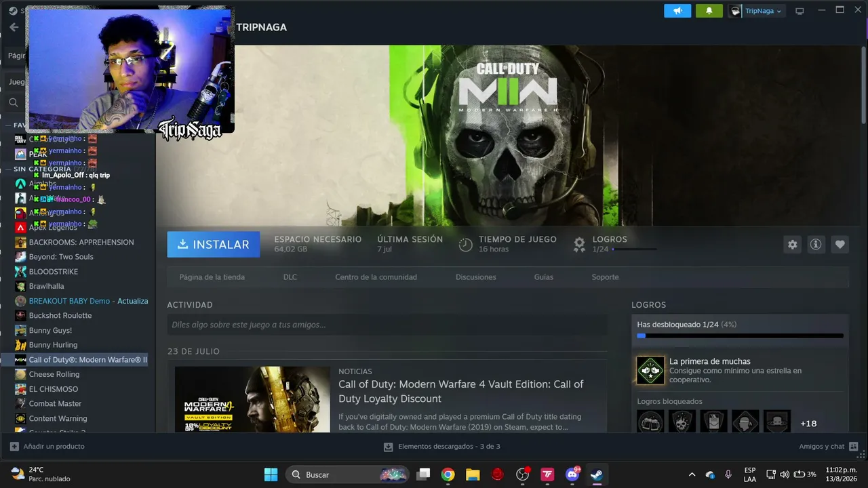Image resolution: width=868 pixels, height=488 pixels.
Task: Open Página de la tienda tab
Action: tap(212, 277)
